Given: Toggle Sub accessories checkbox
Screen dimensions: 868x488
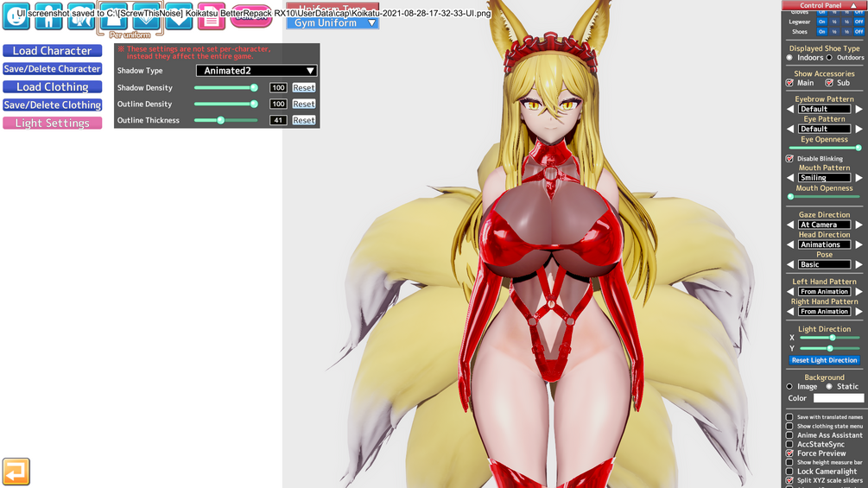Looking at the screenshot, I should click(828, 83).
